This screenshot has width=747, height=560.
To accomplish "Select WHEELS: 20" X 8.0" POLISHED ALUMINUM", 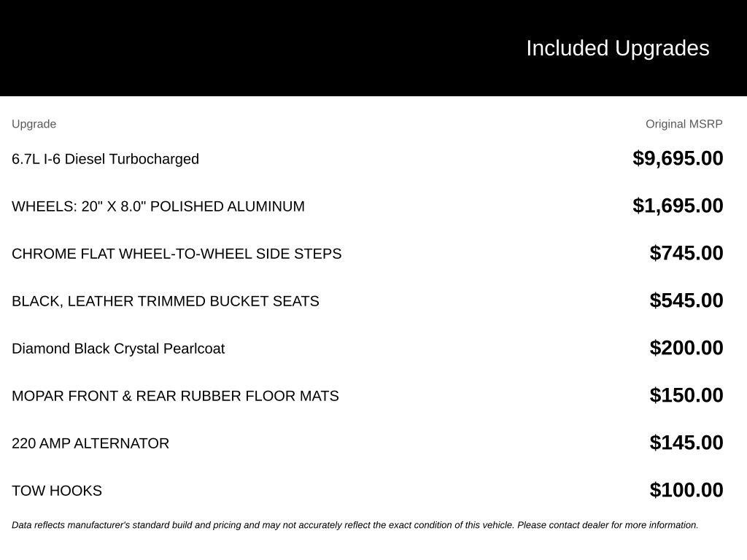I will click(158, 206).
